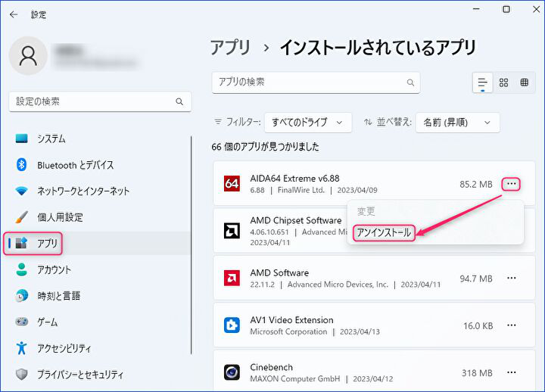Image resolution: width=545 pixels, height=392 pixels.
Task: Choose アンインストール from context menu
Action: click(384, 233)
